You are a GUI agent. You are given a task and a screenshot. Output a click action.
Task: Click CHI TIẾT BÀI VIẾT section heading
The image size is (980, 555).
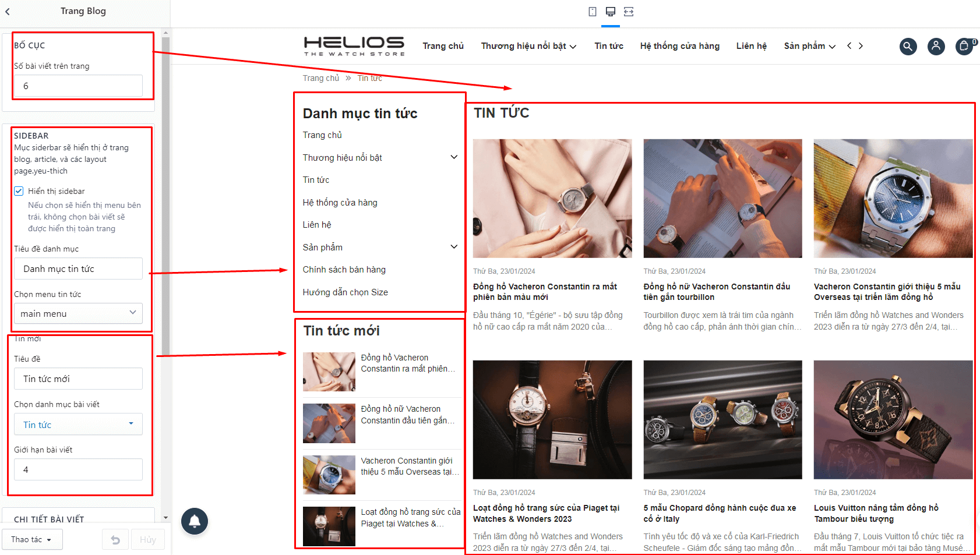point(49,519)
